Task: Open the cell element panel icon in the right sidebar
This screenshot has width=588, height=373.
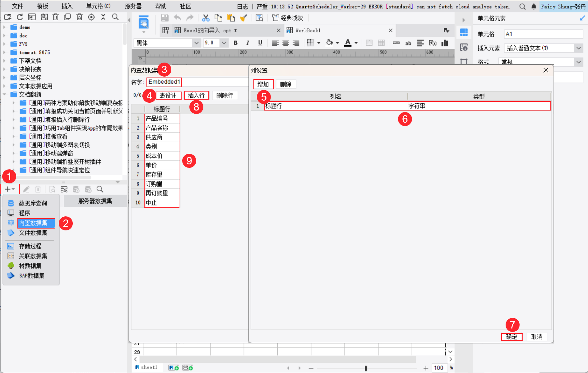Action: (x=464, y=32)
